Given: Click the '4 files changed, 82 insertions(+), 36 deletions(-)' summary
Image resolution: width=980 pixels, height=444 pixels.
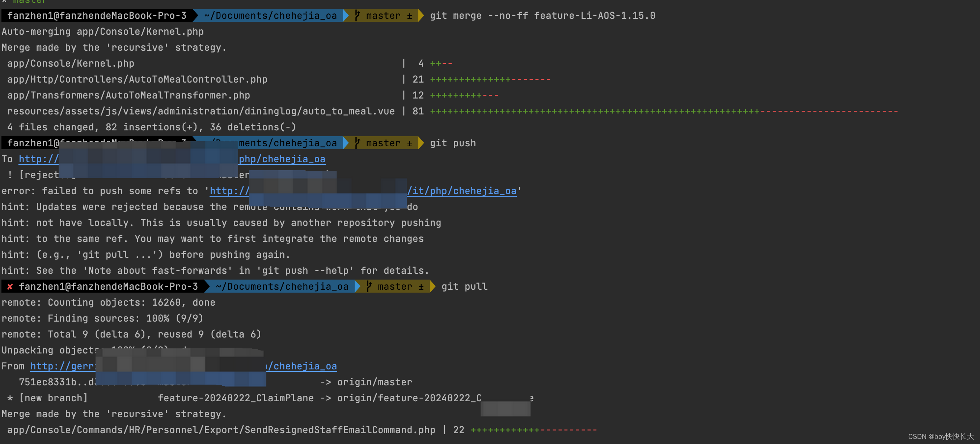Looking at the screenshot, I should tap(151, 127).
